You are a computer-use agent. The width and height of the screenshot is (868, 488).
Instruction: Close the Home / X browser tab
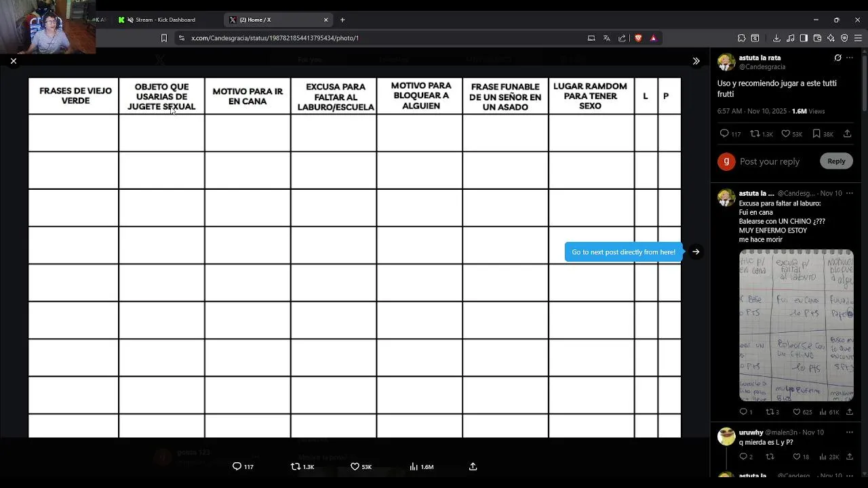point(325,20)
